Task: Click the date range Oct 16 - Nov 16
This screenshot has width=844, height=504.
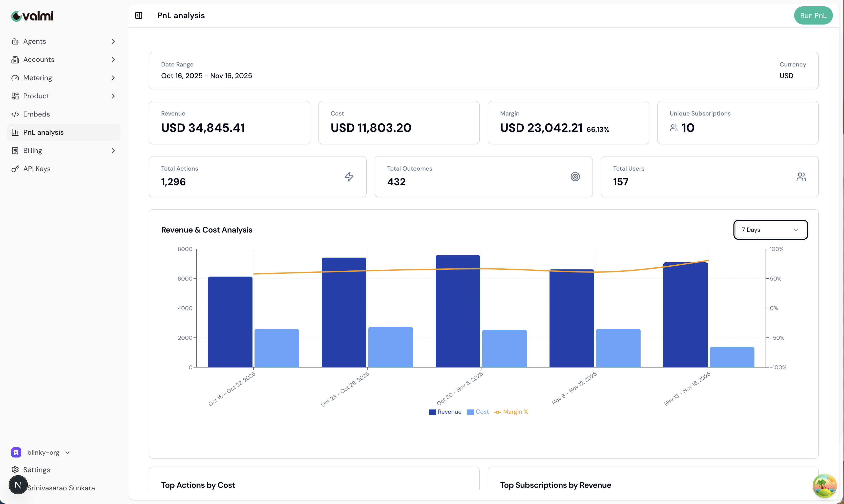Action: point(206,76)
